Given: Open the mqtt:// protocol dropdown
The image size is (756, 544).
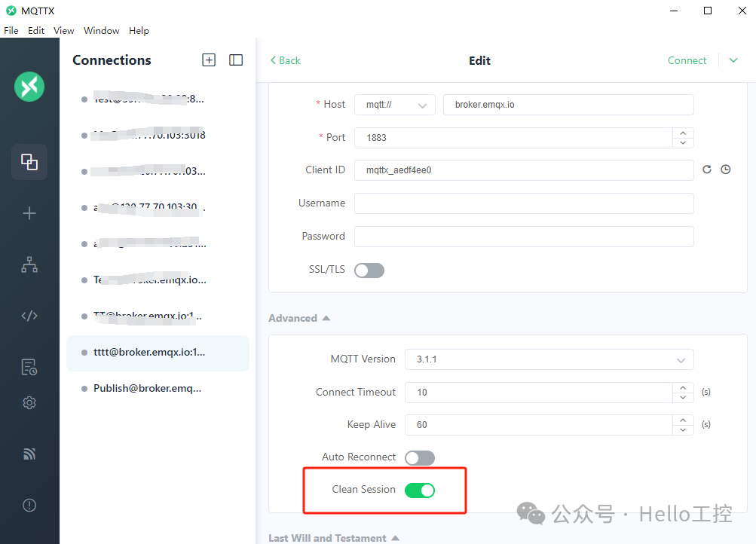Looking at the screenshot, I should 395,105.
